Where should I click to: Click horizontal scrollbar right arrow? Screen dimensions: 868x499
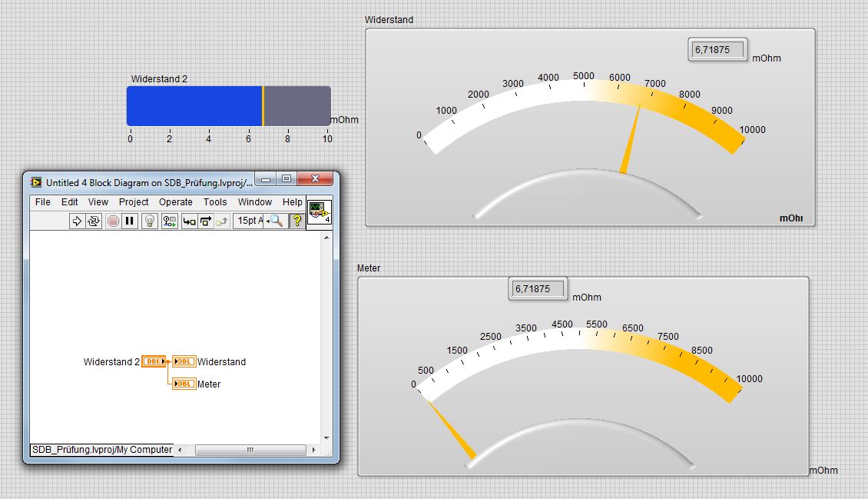click(x=314, y=450)
